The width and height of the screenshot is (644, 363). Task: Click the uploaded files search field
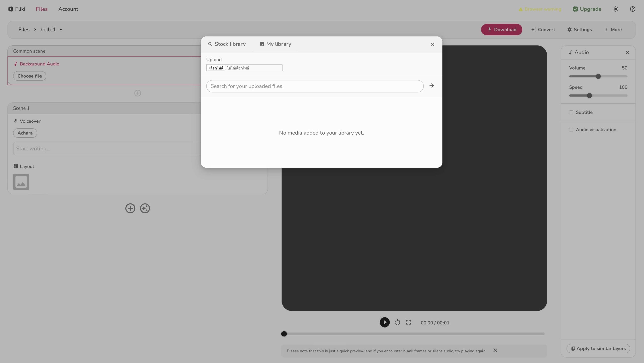pos(314,86)
